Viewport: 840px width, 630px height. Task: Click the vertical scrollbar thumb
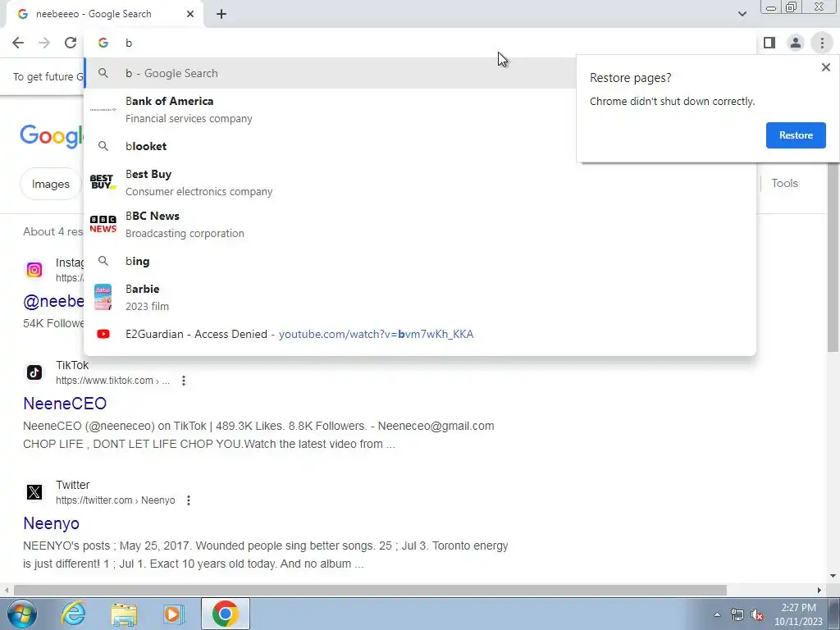coord(833,257)
